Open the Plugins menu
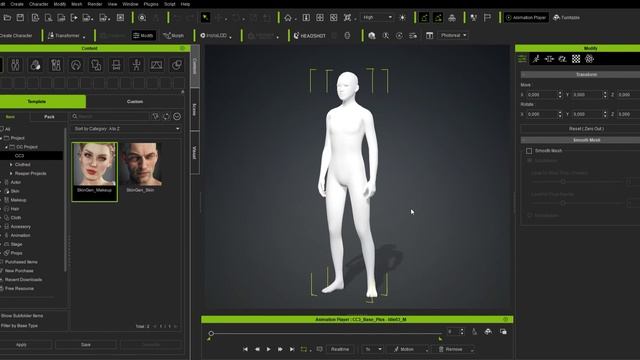The height and width of the screenshot is (360, 640). point(151,4)
